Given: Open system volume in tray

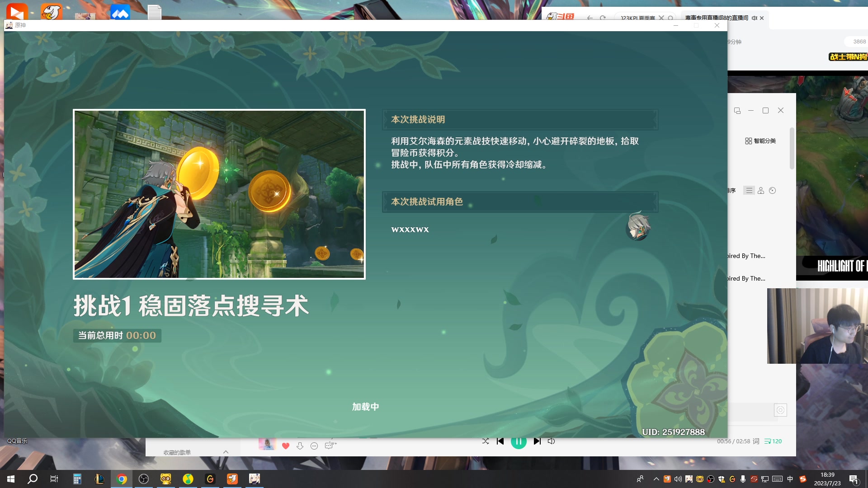Looking at the screenshot, I should pos(678,479).
